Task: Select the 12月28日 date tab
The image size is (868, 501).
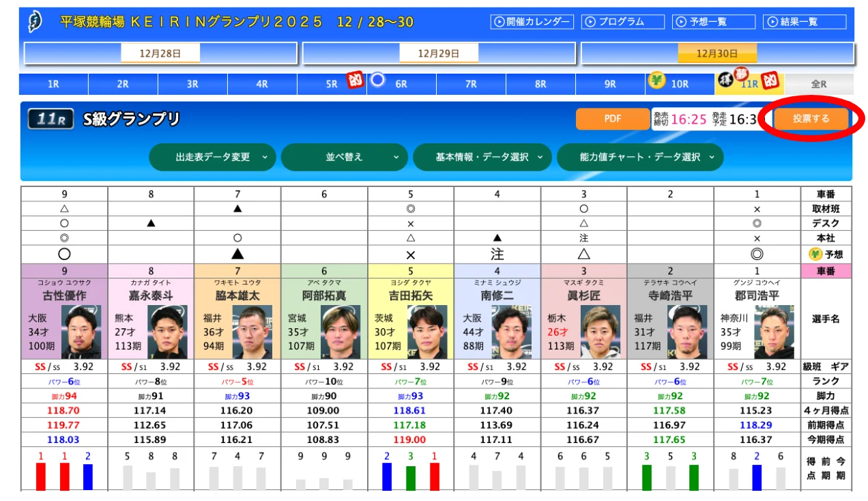Action: click(x=160, y=53)
